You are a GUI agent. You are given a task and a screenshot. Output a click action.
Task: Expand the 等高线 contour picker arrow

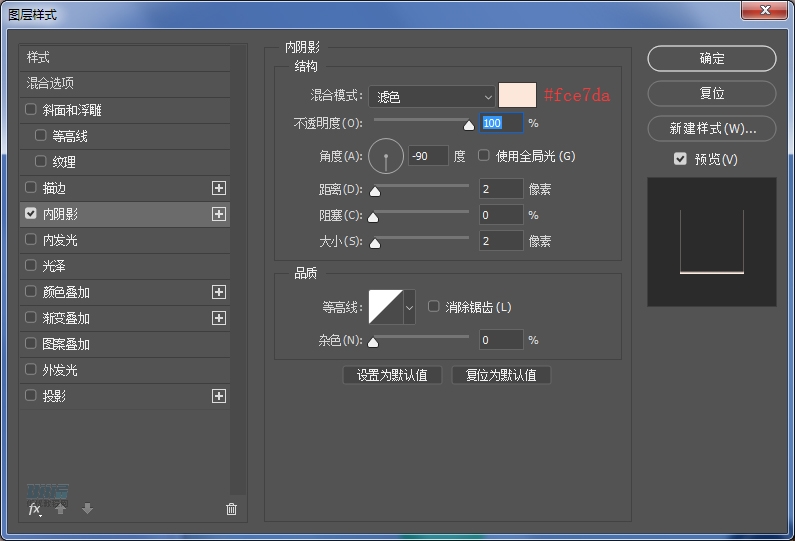[x=409, y=307]
